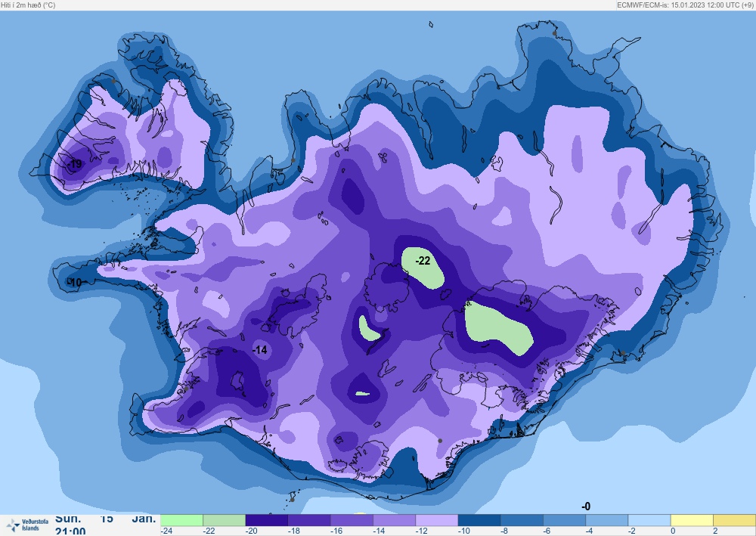Click the 'Jan.' month text

point(144,519)
